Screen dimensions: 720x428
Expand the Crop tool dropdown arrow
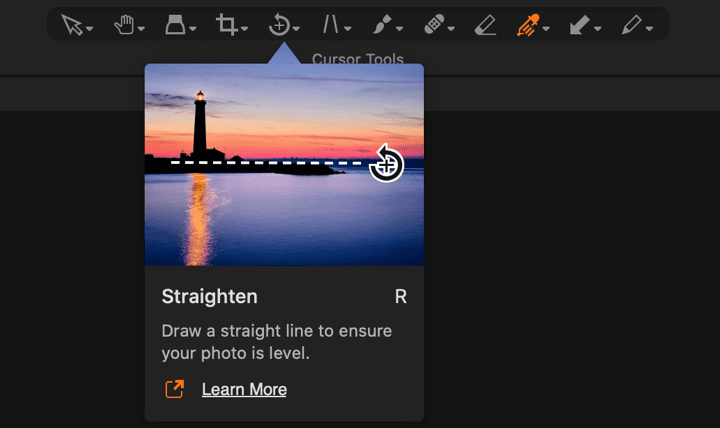pyautogui.click(x=244, y=29)
